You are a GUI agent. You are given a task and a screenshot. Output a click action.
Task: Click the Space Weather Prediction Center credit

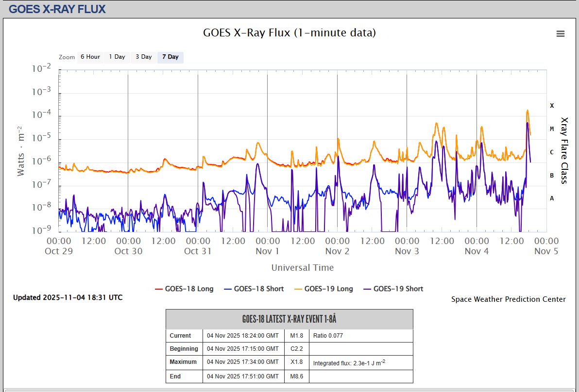508,299
